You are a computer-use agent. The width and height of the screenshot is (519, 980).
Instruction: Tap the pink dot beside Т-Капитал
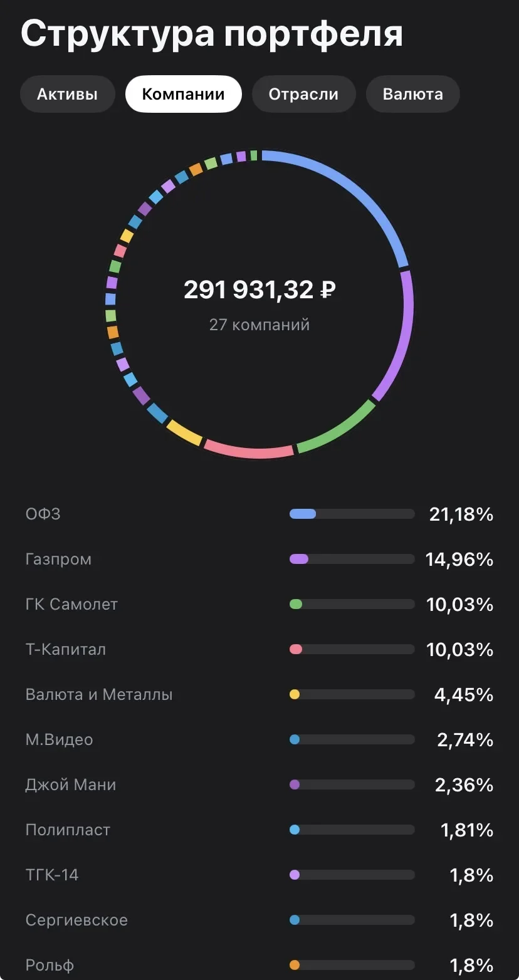click(296, 650)
